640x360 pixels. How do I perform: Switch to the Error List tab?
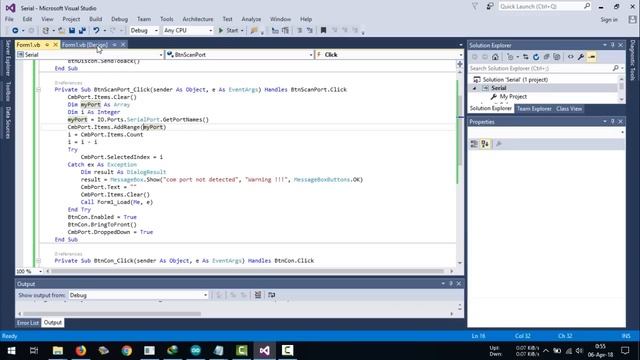pos(28,323)
